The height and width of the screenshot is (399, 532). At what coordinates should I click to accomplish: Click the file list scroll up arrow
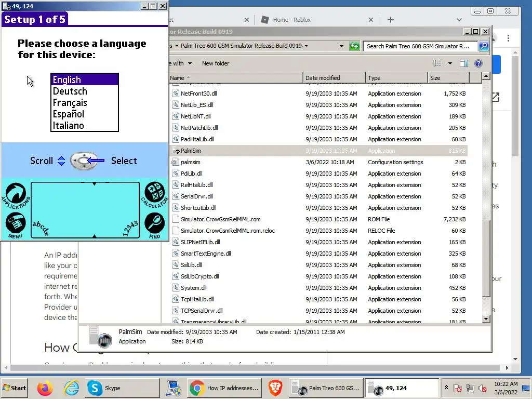tap(486, 76)
